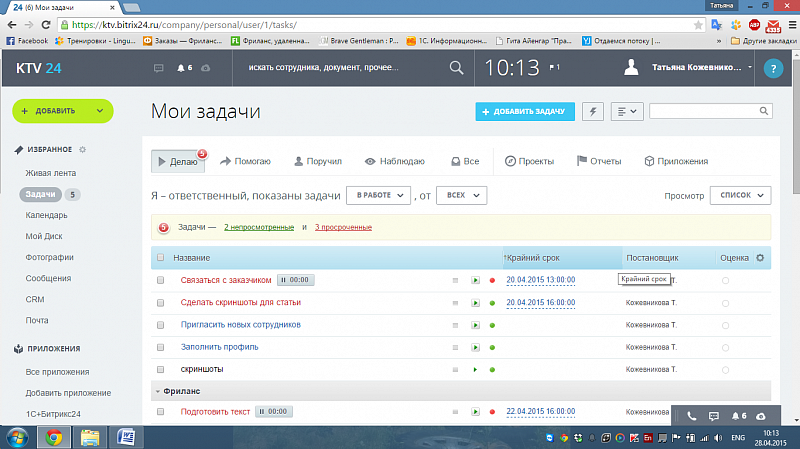Open task list settings gear icon
The height and width of the screenshot is (449, 800).
[x=760, y=258]
